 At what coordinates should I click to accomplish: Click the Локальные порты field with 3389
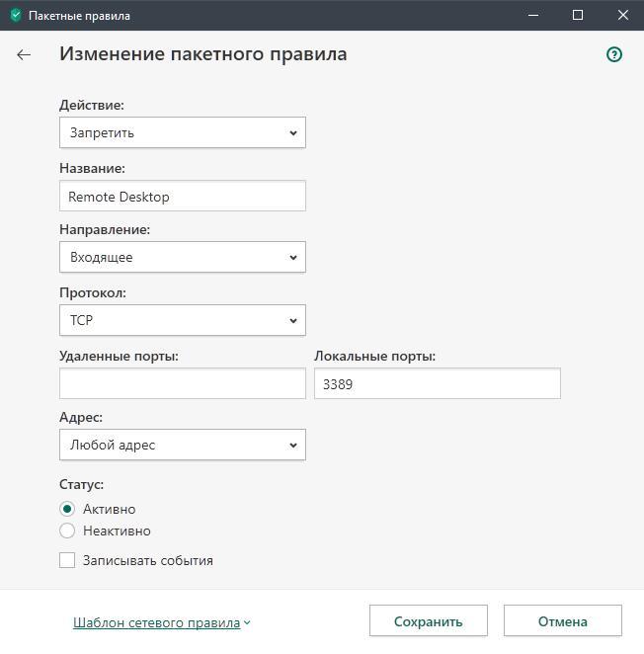(x=438, y=383)
